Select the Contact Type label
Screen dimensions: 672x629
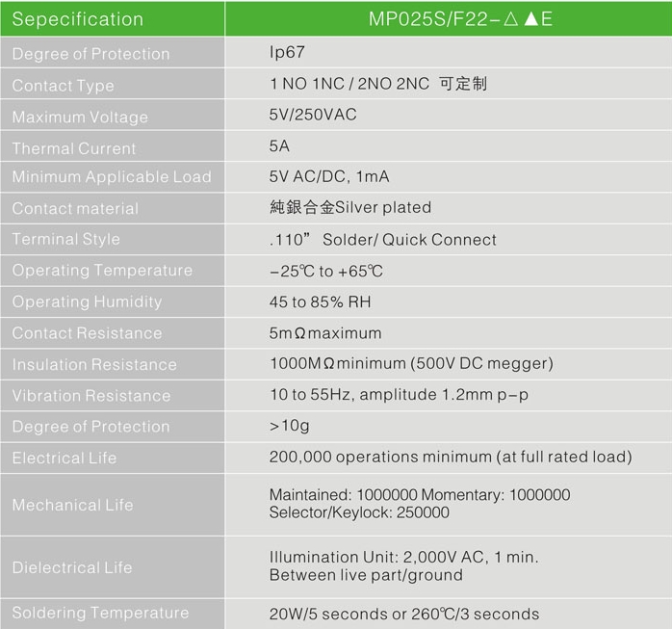tap(63, 86)
